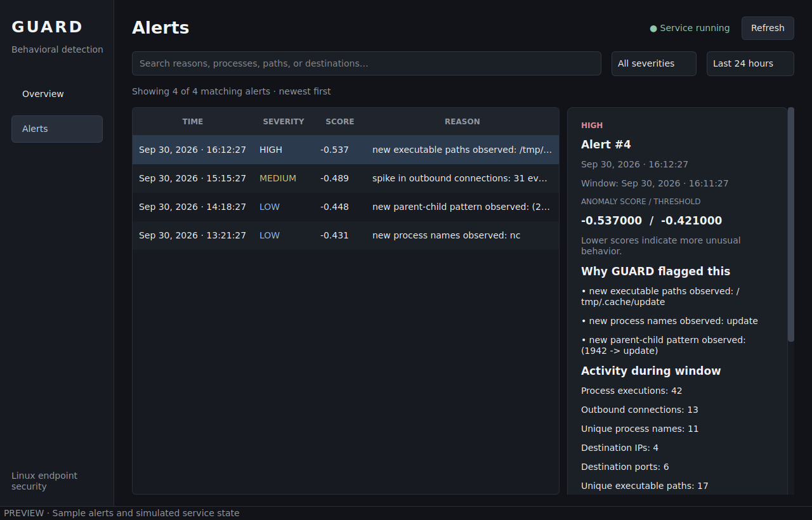
Task: Click the Service running status indicator
Action: point(690,28)
